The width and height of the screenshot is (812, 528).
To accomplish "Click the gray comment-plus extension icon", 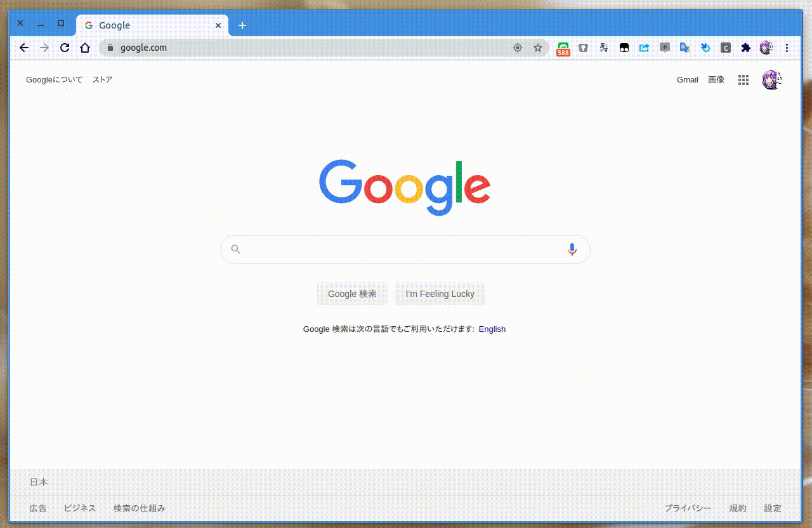I will click(665, 48).
